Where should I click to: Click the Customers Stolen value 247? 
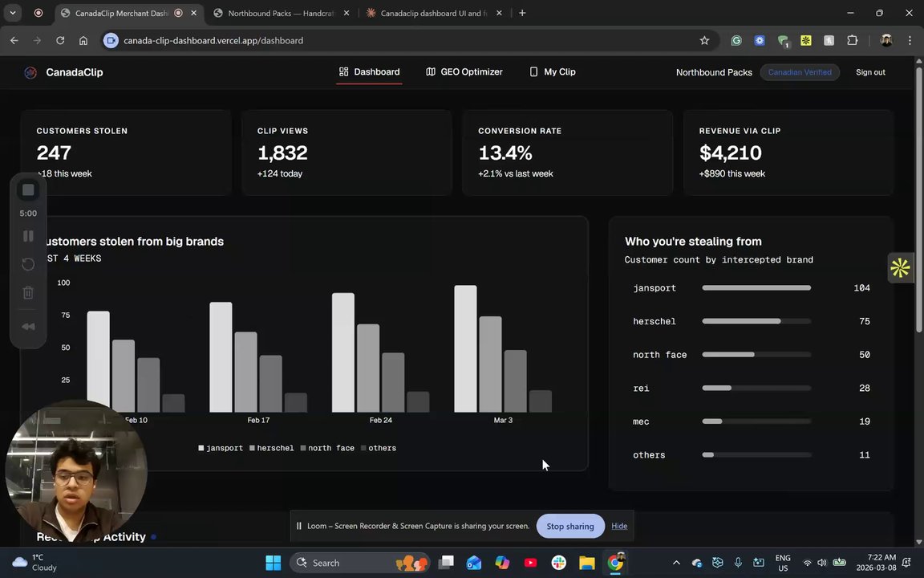[54, 153]
